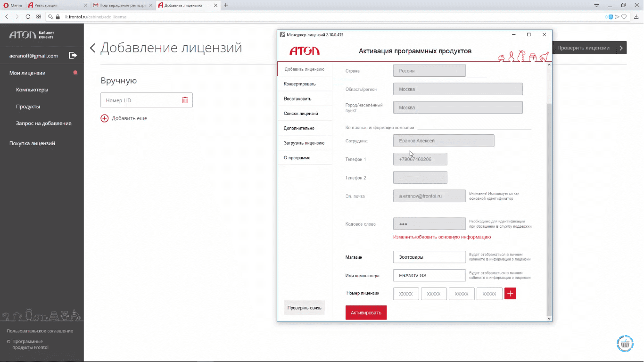Viewport: 644px width, 362px height.
Task: Click the search magnifier icon in address bar
Action: pos(51,16)
